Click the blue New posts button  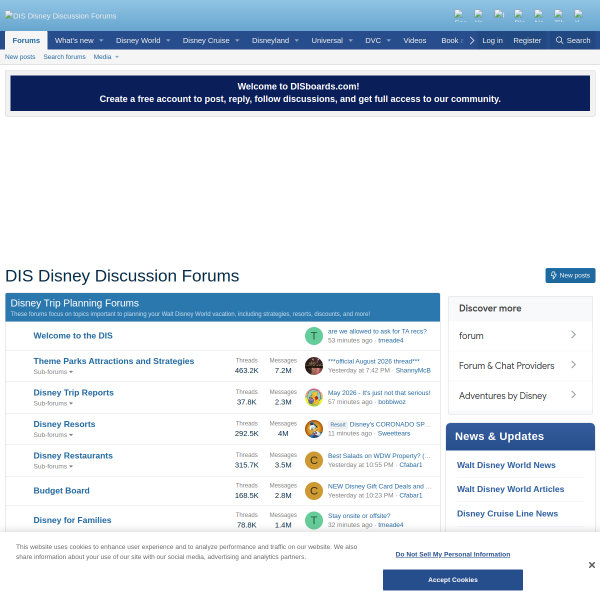click(570, 276)
